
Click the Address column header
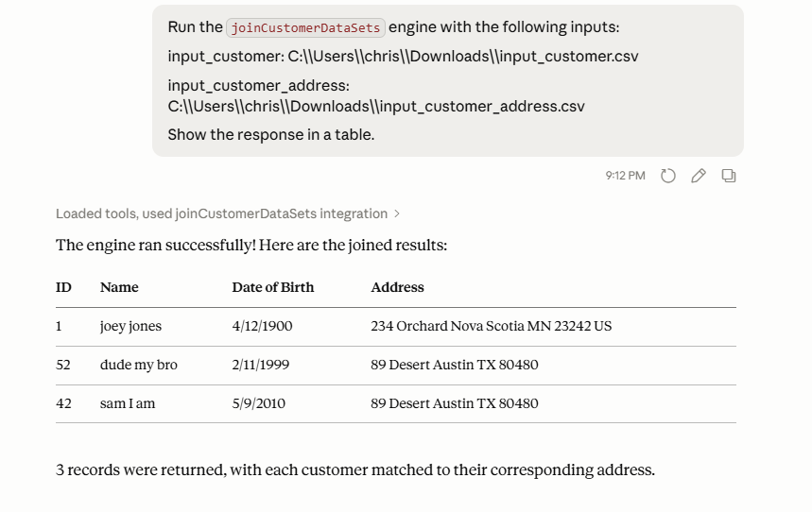[397, 287]
